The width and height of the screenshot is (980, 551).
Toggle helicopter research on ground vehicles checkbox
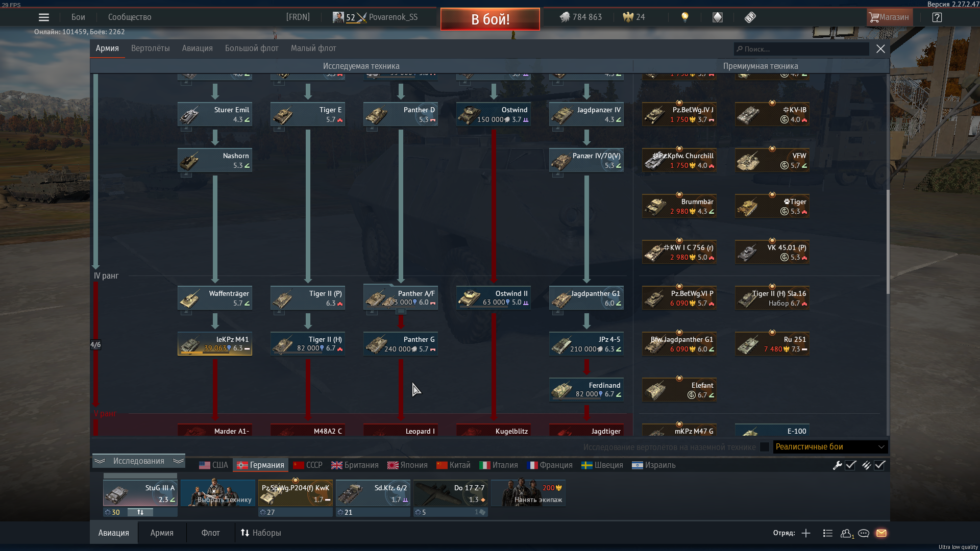pyautogui.click(x=764, y=447)
